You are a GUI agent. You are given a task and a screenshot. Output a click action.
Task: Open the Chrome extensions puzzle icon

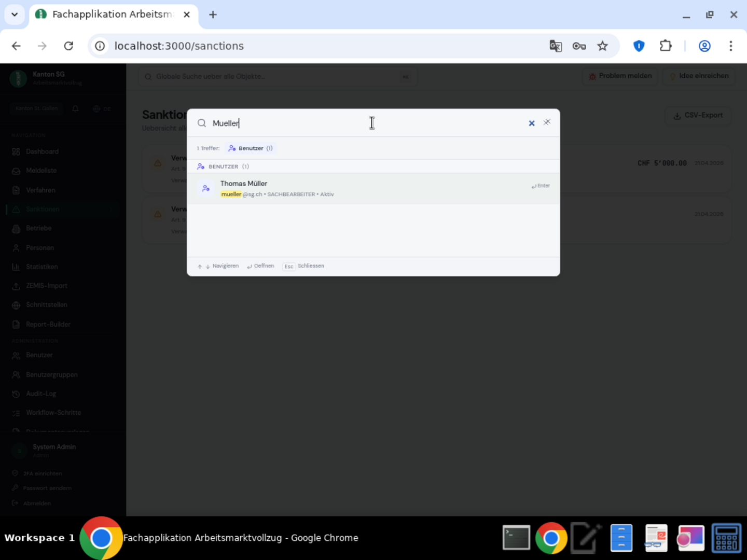[x=666, y=46]
